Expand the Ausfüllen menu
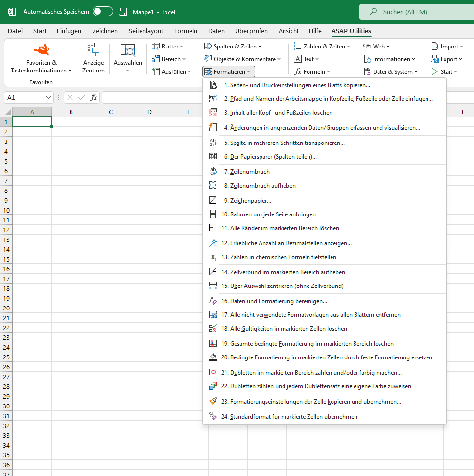 coord(171,71)
